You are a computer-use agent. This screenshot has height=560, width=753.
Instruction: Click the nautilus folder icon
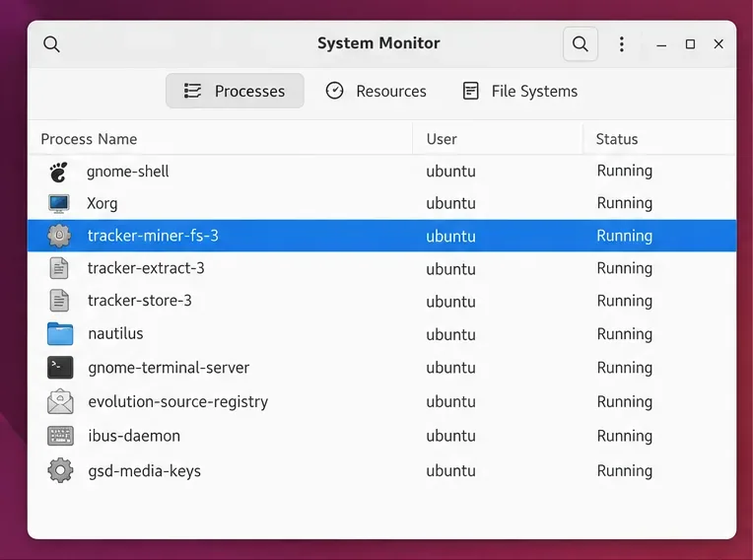60,334
